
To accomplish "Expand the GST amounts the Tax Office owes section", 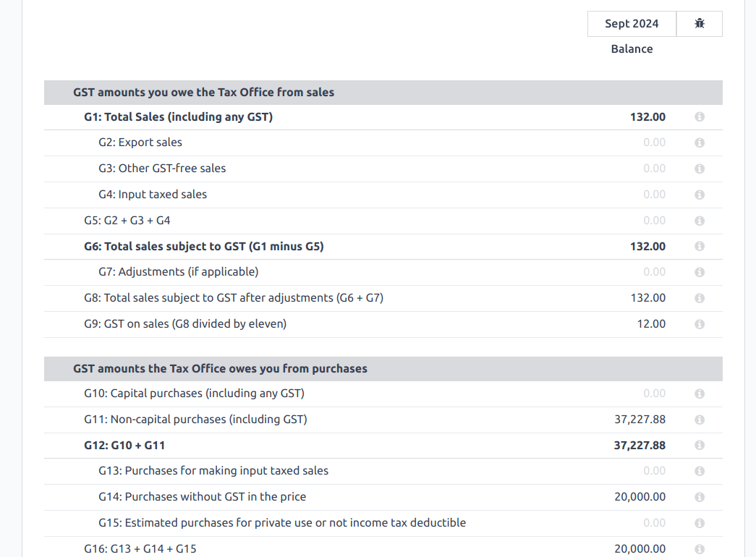I will 219,368.
